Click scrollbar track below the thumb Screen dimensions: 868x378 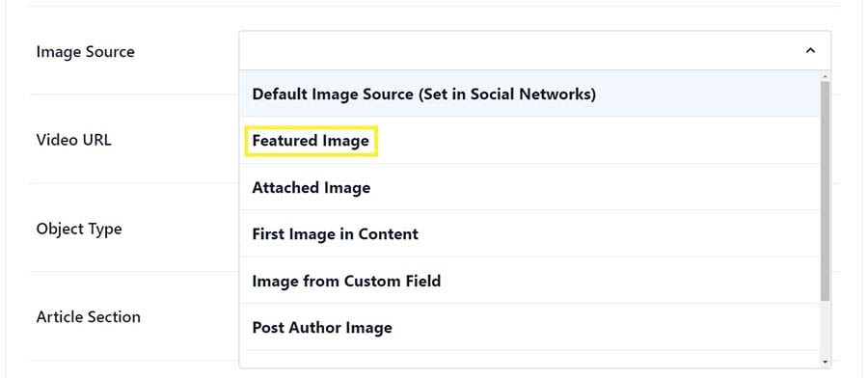[826, 329]
